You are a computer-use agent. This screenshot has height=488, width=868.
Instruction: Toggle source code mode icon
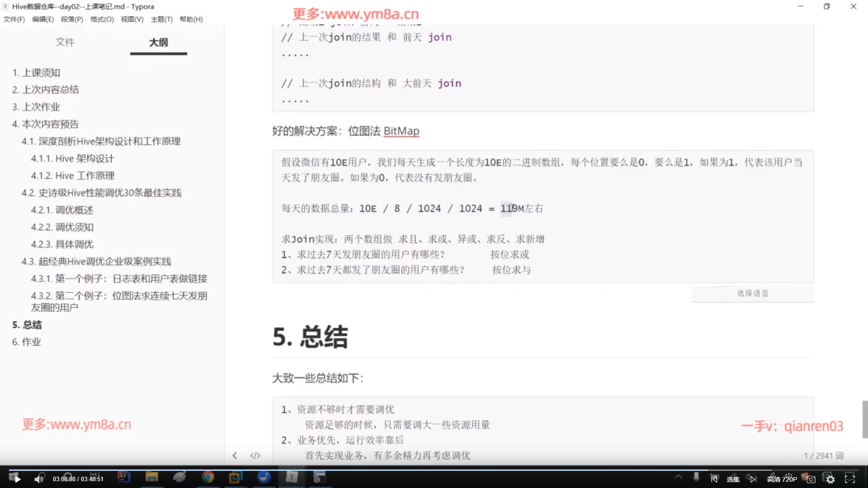coord(255,455)
